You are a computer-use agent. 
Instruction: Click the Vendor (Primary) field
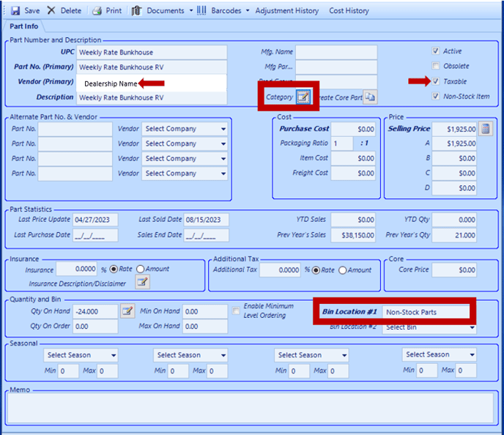pyautogui.click(x=152, y=83)
